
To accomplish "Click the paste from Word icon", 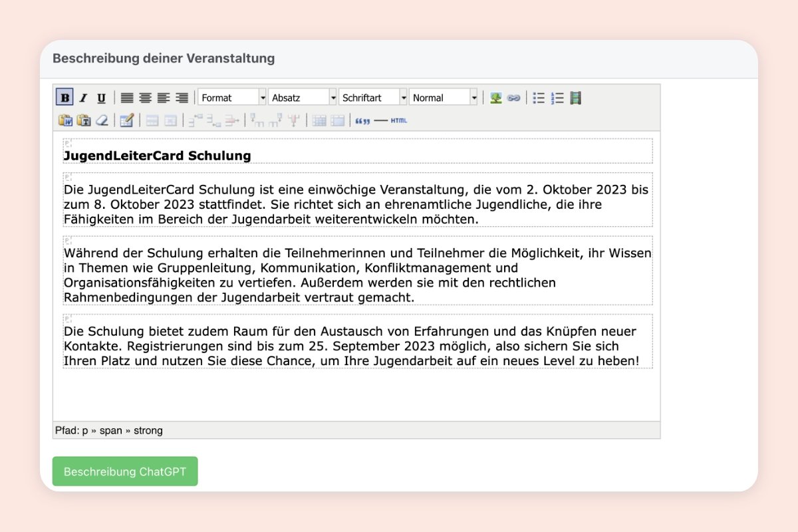I will [x=65, y=120].
